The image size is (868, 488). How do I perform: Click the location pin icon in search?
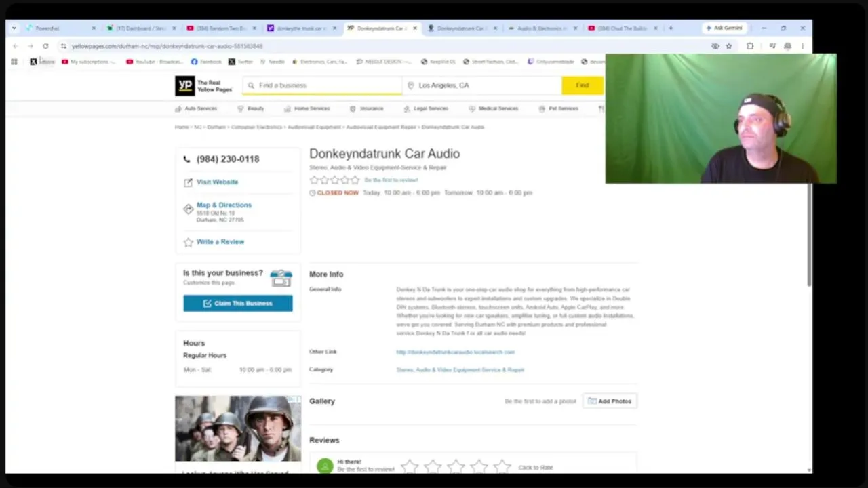410,85
